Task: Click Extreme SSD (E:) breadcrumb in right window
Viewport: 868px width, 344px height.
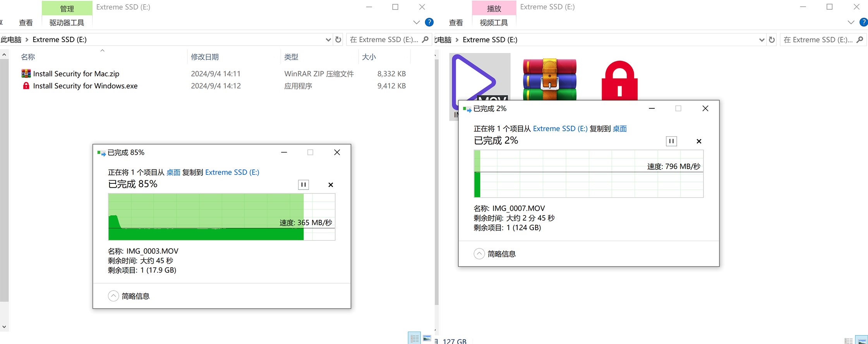Action: click(490, 39)
